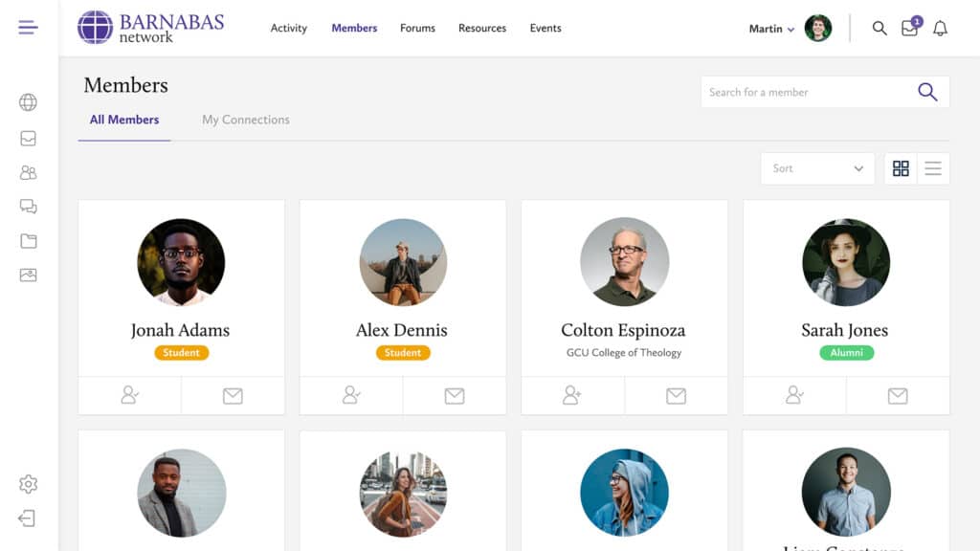This screenshot has width=980, height=551.
Task: Open messages envelope with badge in header
Action: (x=909, y=29)
